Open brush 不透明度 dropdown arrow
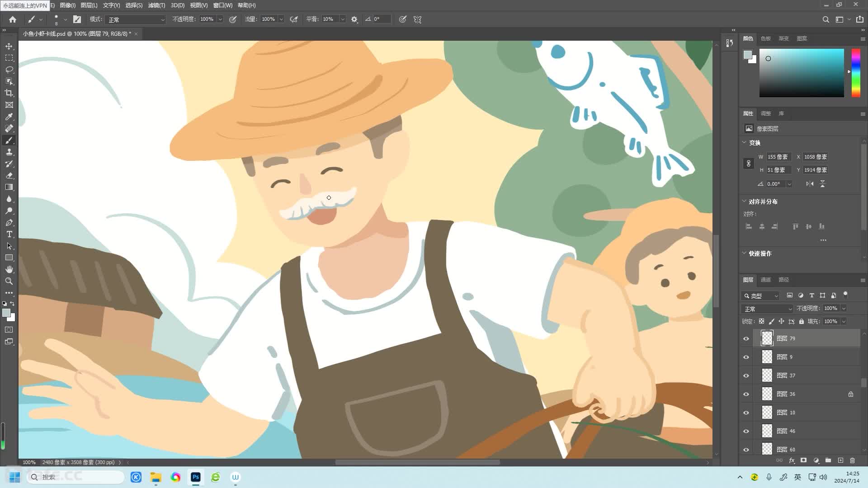This screenshot has height=488, width=868. 220,19
